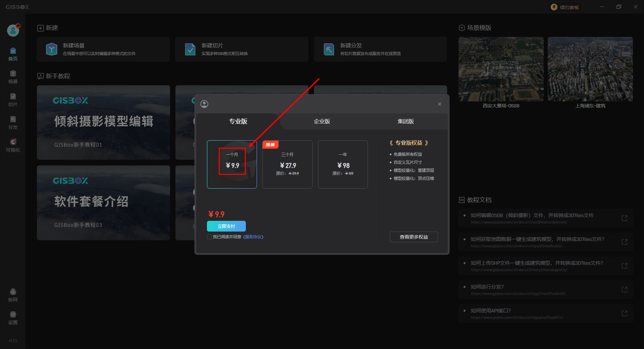Open 设置 settings in sidebar
This screenshot has height=349, width=644.
13,318
